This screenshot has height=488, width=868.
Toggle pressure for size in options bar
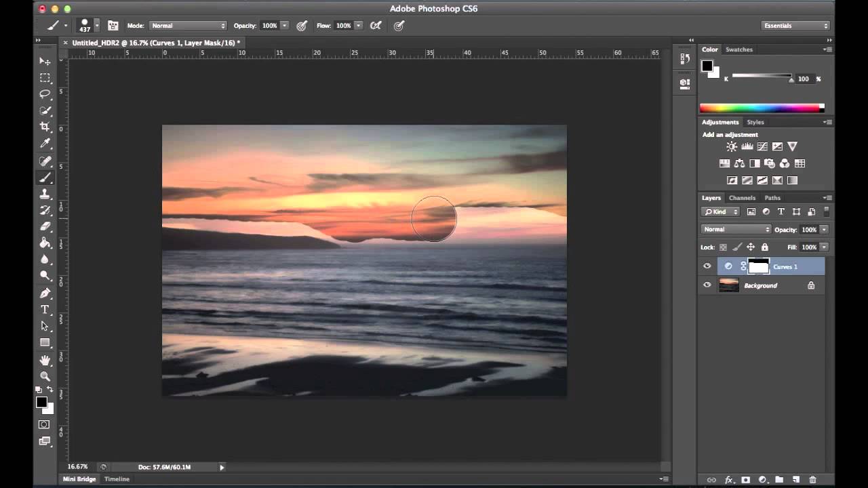pos(399,26)
